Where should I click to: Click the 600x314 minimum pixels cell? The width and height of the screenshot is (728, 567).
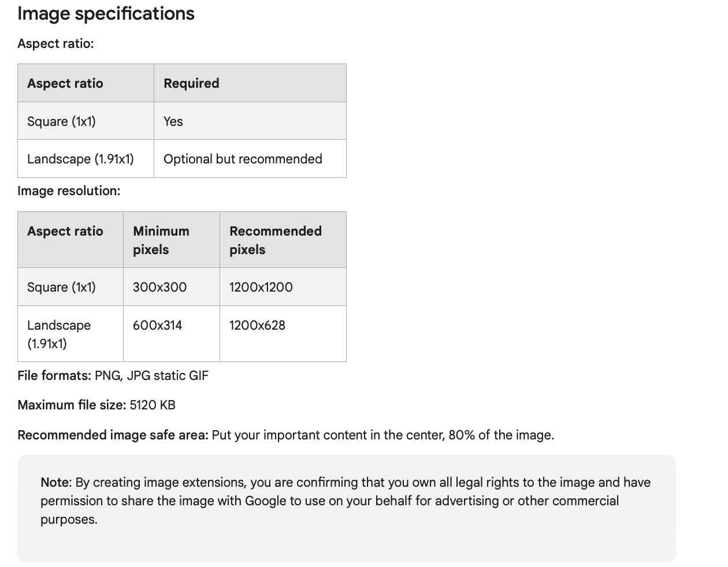tap(157, 325)
